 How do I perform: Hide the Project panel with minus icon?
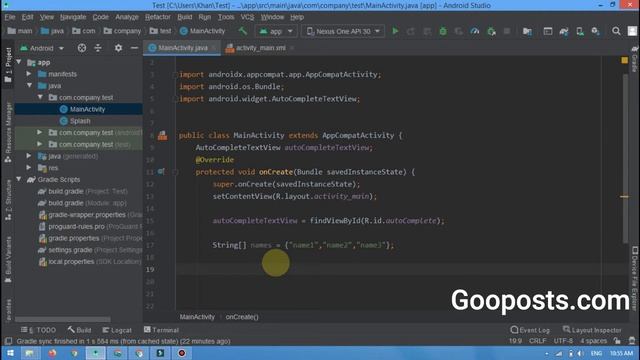pyautogui.click(x=134, y=48)
